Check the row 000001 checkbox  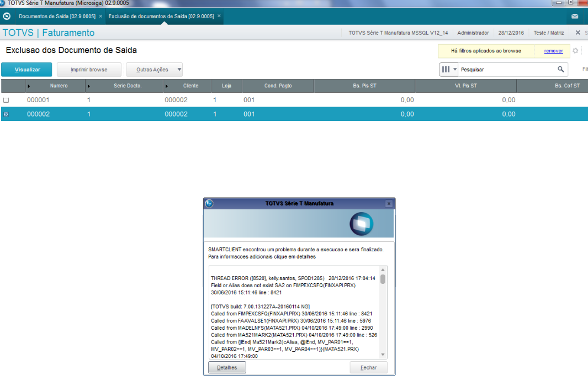point(6,100)
